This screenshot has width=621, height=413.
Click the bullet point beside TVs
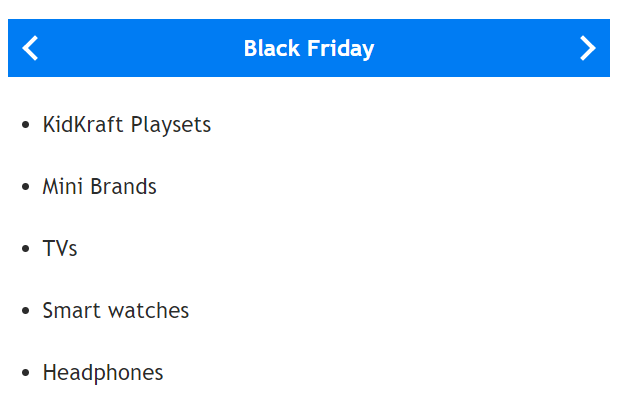click(26, 249)
